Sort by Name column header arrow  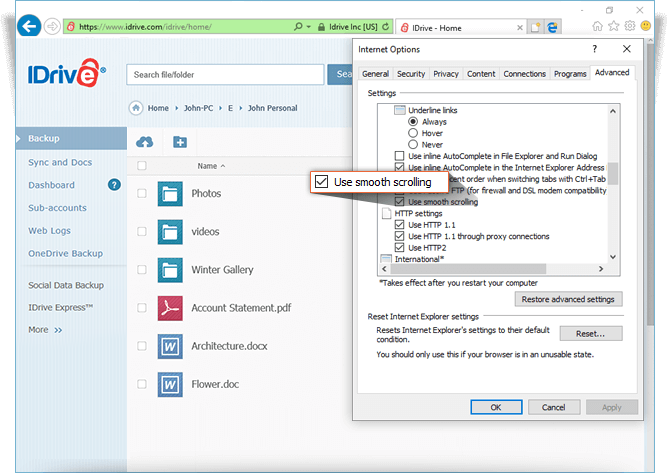(x=223, y=166)
